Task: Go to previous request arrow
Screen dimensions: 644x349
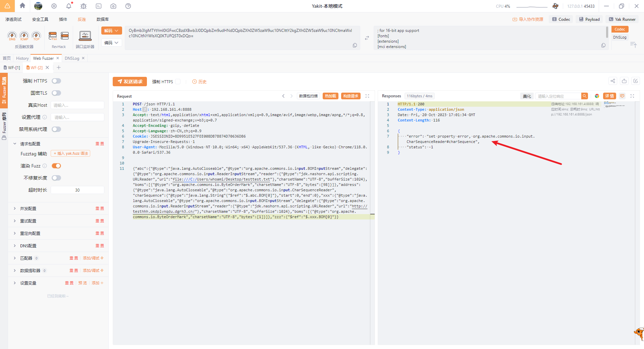Action: [x=283, y=96]
